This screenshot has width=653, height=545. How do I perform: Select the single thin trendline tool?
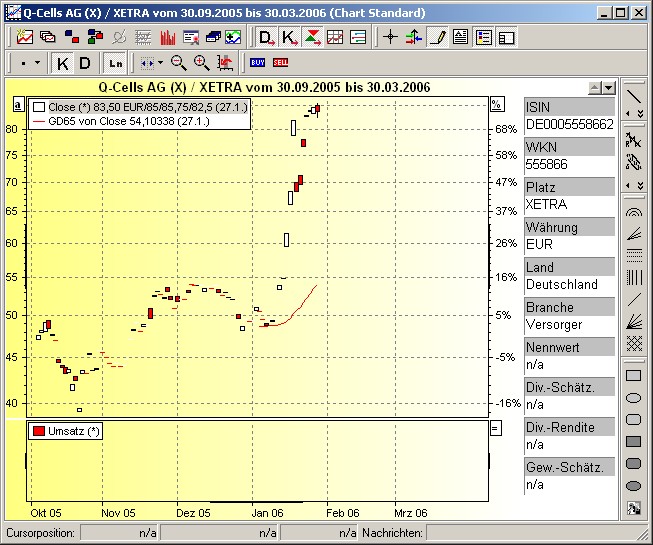point(634,299)
